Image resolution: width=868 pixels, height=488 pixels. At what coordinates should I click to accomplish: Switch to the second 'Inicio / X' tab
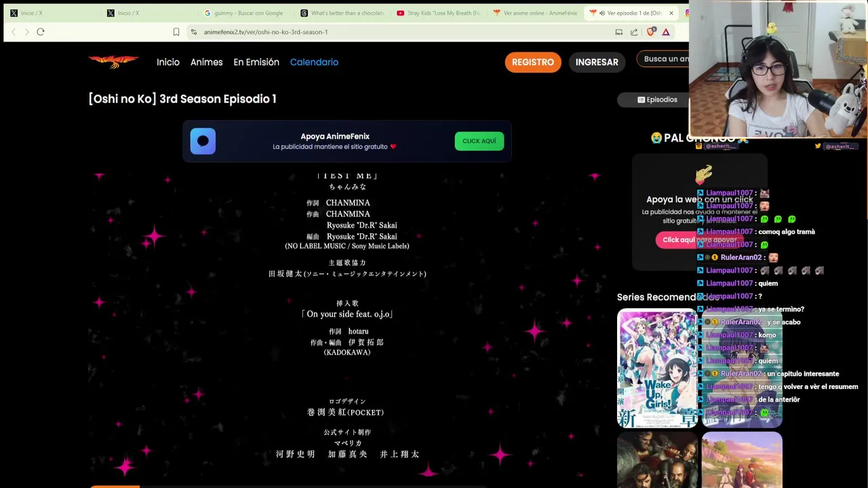click(x=149, y=13)
